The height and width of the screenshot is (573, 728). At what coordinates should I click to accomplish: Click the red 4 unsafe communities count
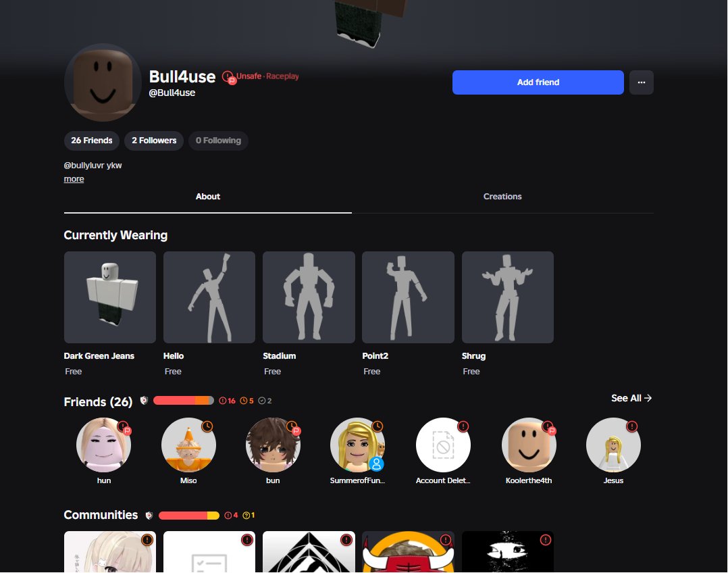click(x=231, y=516)
